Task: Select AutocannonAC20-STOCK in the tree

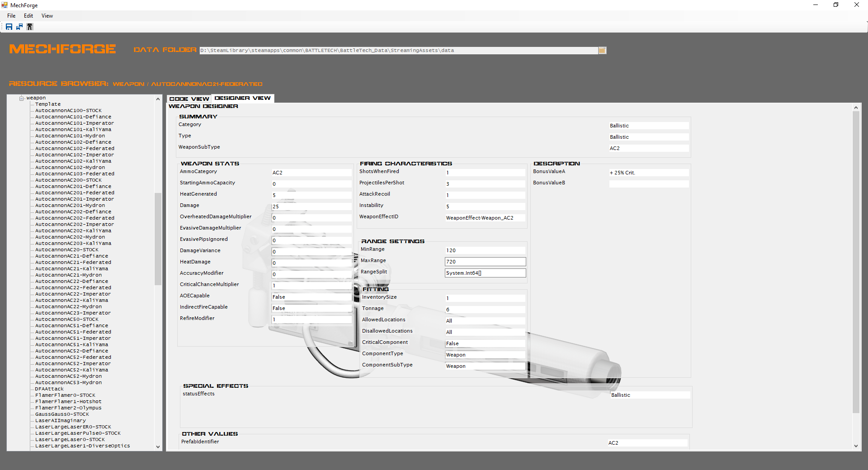Action: coord(67,250)
